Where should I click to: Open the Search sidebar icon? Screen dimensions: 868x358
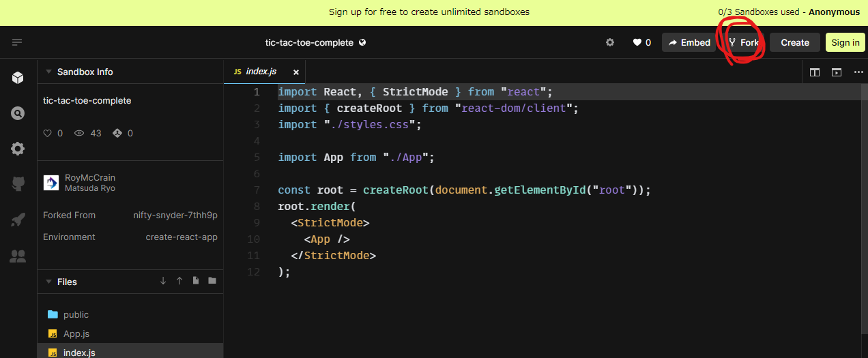coord(18,113)
